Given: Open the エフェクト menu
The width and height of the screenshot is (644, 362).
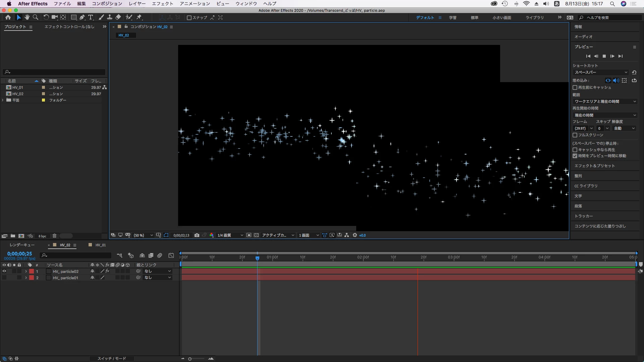Looking at the screenshot, I should 162,4.
